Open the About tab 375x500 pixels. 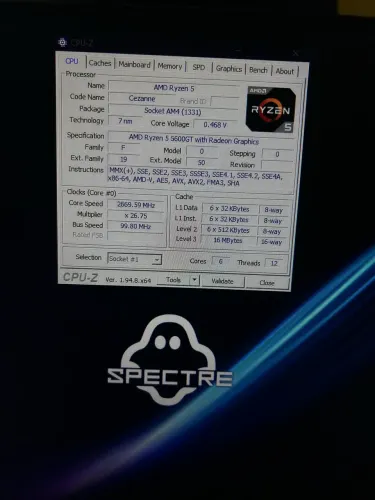click(x=285, y=71)
